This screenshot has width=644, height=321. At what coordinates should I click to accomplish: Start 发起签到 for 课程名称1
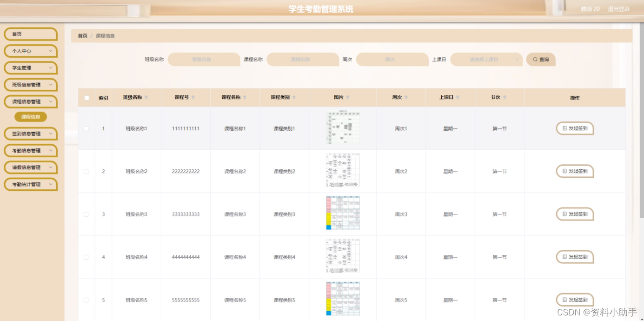coord(575,128)
